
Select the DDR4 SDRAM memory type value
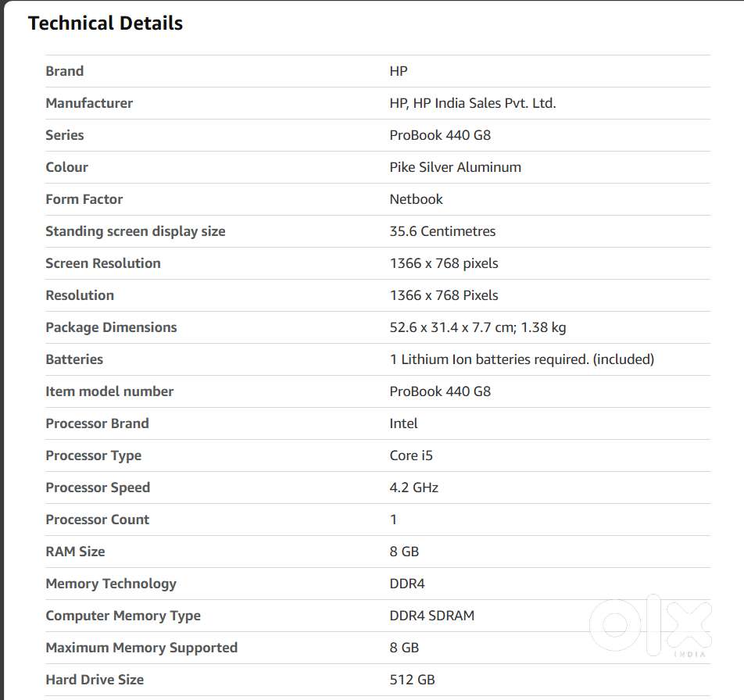tap(431, 616)
